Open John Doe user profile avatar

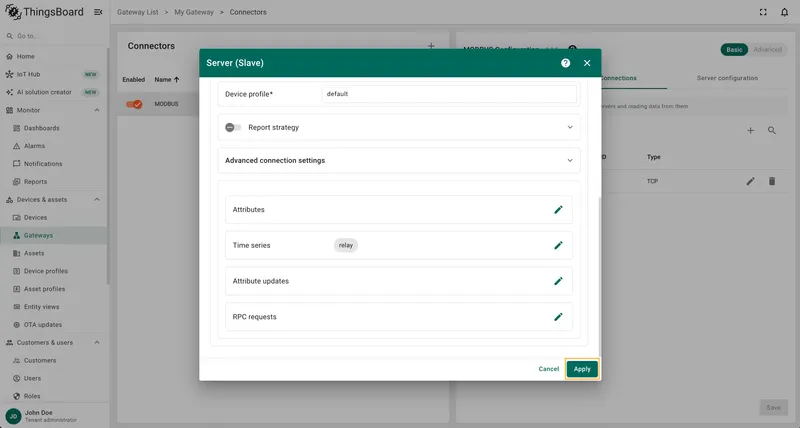click(x=13, y=416)
